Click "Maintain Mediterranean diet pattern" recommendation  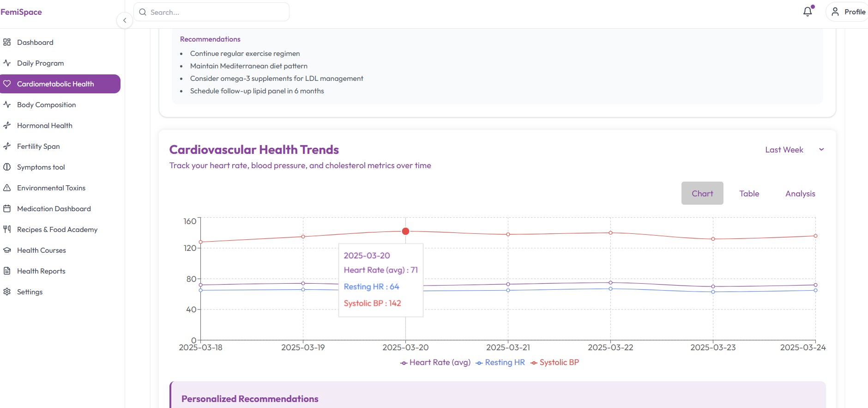[x=249, y=66]
